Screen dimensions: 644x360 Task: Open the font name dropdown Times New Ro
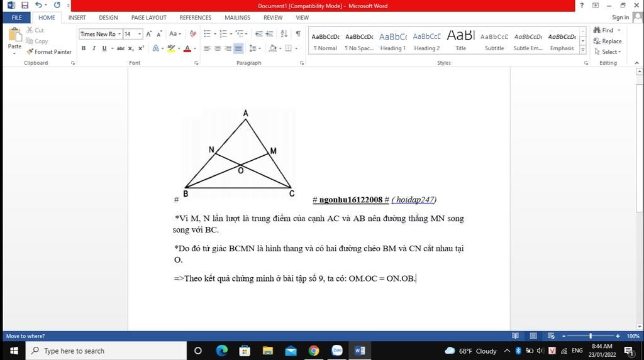[x=119, y=34]
